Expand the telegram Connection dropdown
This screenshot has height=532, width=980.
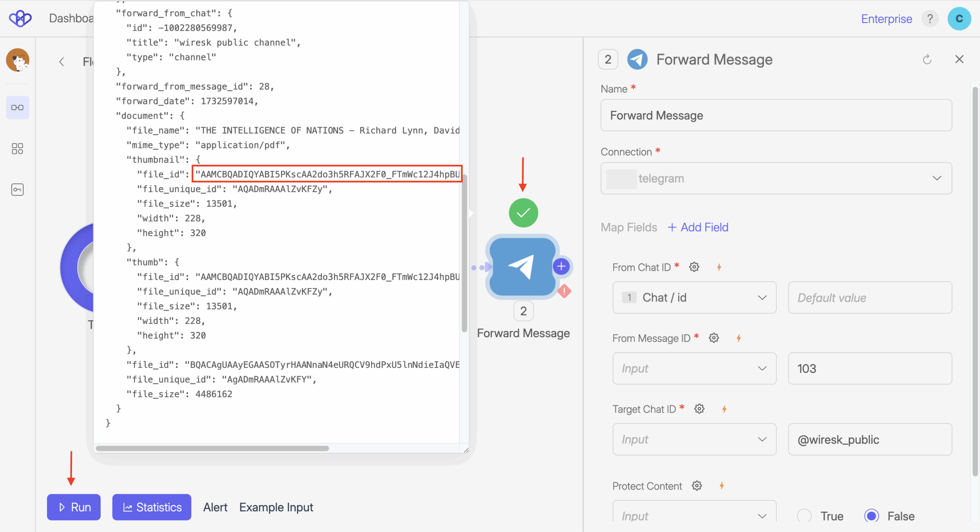tap(776, 178)
